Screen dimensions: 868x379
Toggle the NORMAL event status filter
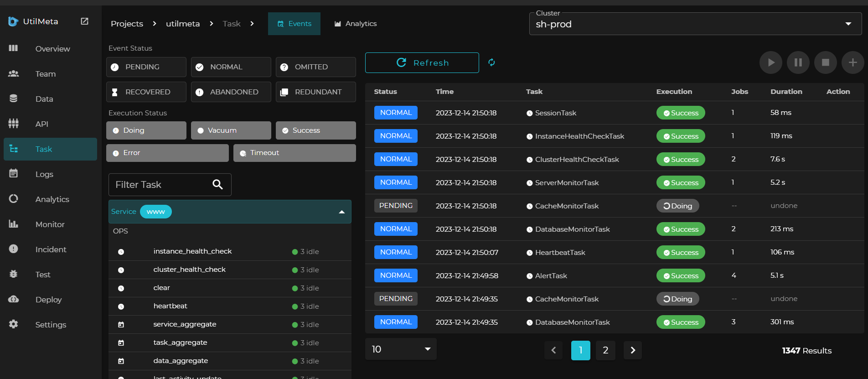pos(231,67)
